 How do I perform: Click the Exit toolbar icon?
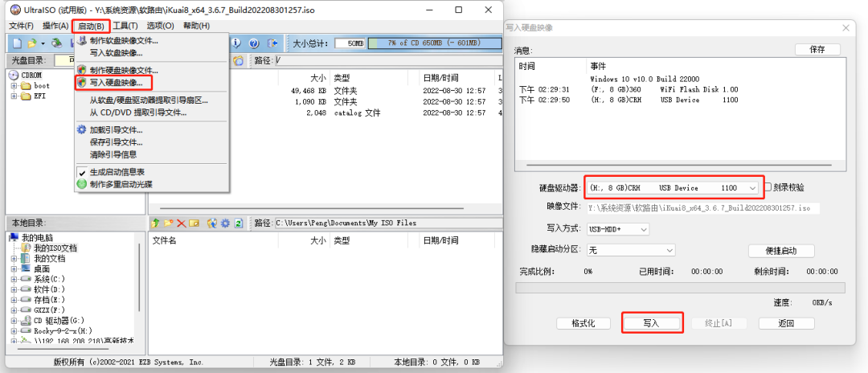click(272, 43)
